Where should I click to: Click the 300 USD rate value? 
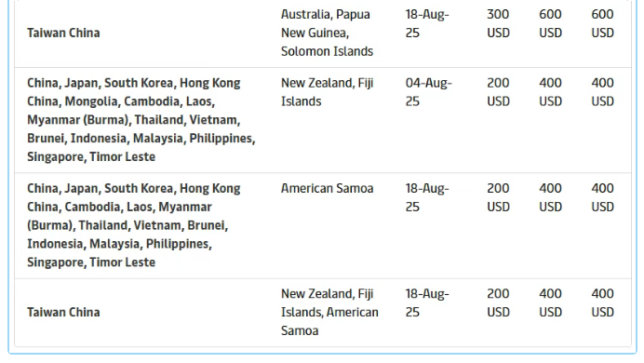coord(498,23)
